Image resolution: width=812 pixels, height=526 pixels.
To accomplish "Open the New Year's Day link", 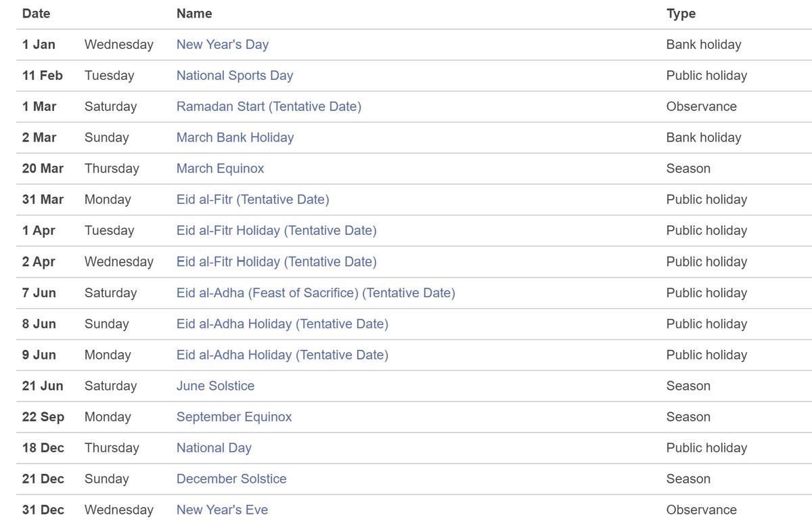I will point(222,45).
